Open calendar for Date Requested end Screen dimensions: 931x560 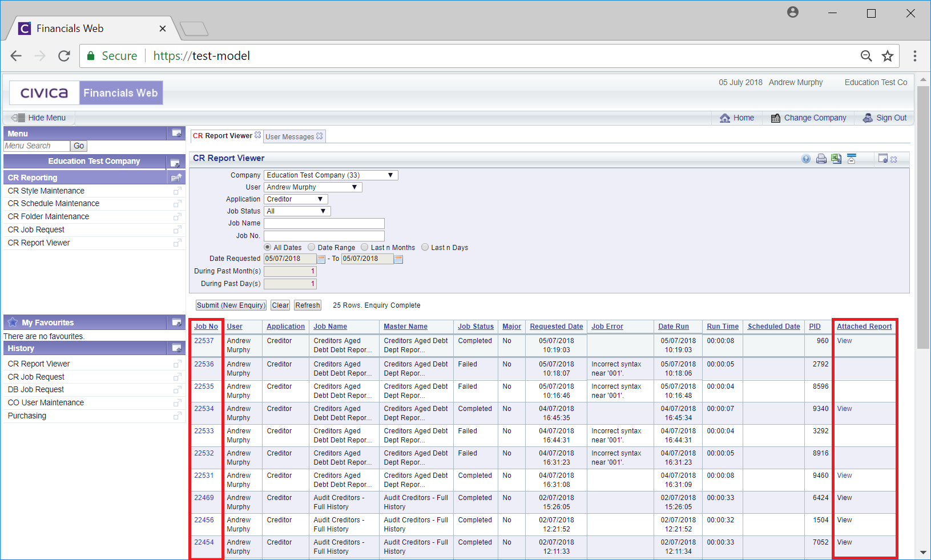398,259
